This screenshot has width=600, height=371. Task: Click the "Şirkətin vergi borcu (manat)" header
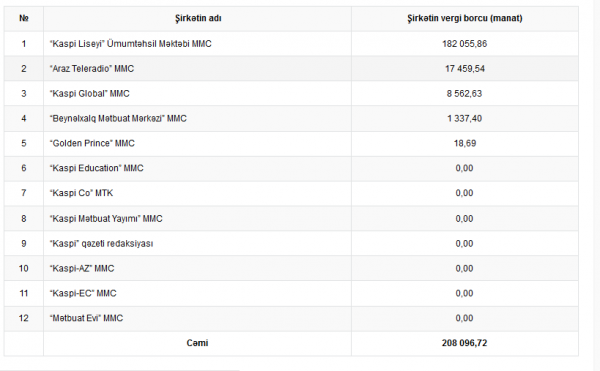(x=465, y=18)
